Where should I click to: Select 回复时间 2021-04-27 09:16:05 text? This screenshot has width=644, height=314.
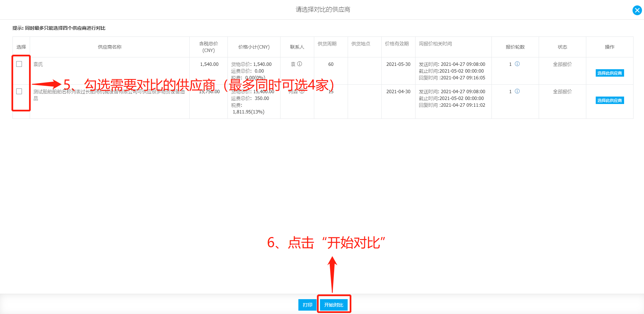[x=452, y=78]
